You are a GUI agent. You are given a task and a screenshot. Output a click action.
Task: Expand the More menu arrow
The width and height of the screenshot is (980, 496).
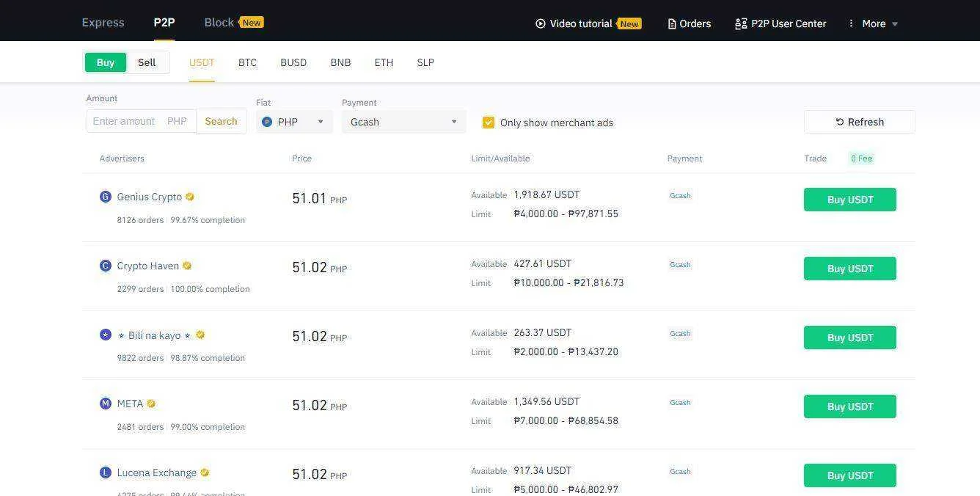pyautogui.click(x=894, y=24)
